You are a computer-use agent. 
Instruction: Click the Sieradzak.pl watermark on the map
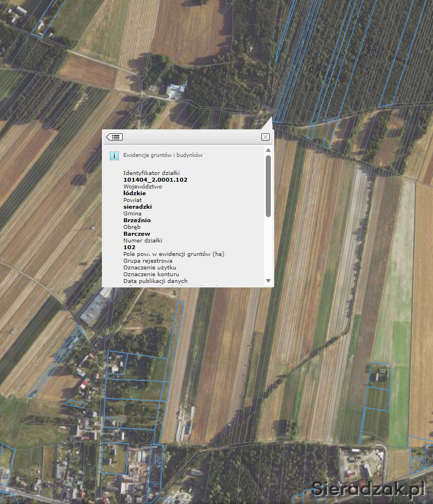(x=369, y=490)
